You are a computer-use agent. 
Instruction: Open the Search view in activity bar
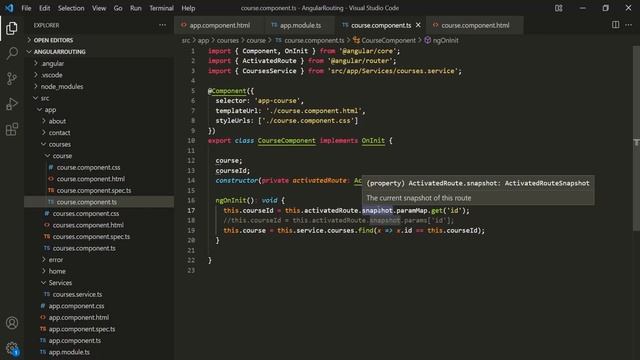click(x=12, y=53)
